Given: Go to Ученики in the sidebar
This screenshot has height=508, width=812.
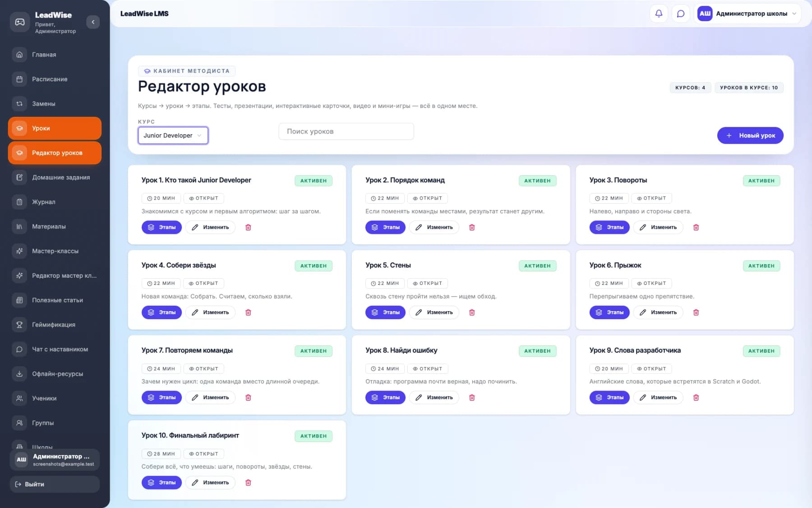Looking at the screenshot, I should pos(55,398).
